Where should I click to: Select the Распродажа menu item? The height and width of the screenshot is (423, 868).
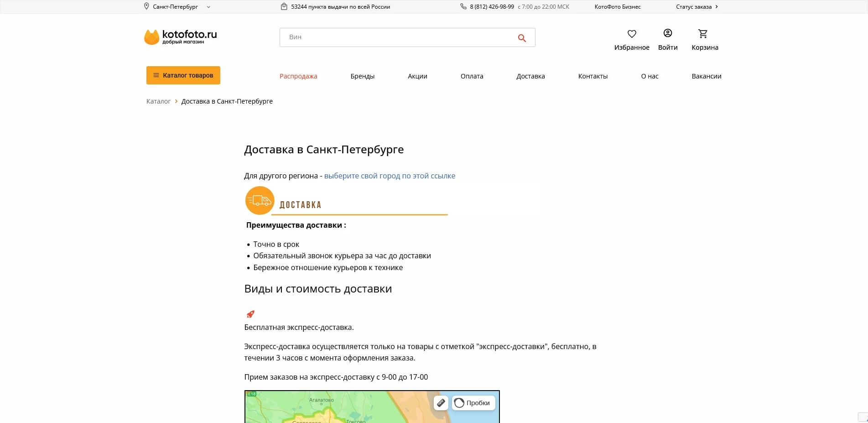[x=298, y=76]
